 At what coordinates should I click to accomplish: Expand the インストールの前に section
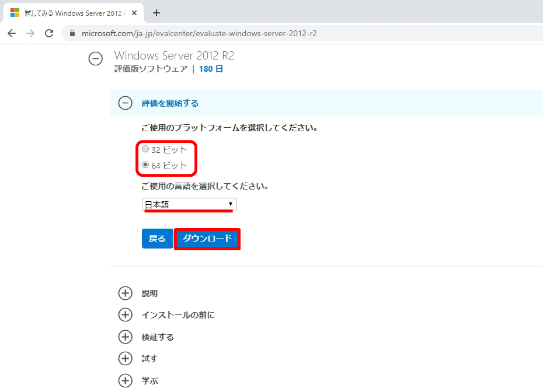[x=126, y=315]
